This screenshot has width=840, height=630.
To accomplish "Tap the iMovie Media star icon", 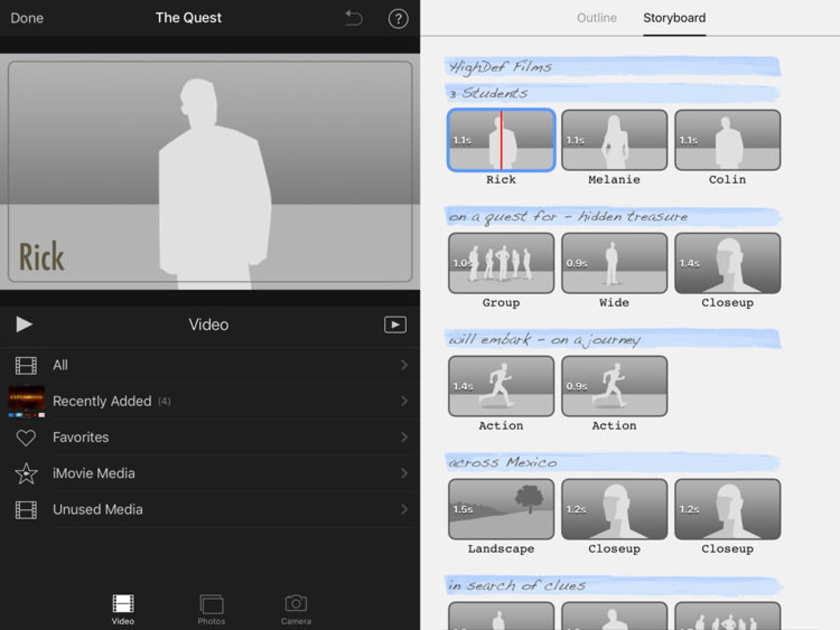I will pos(26,473).
